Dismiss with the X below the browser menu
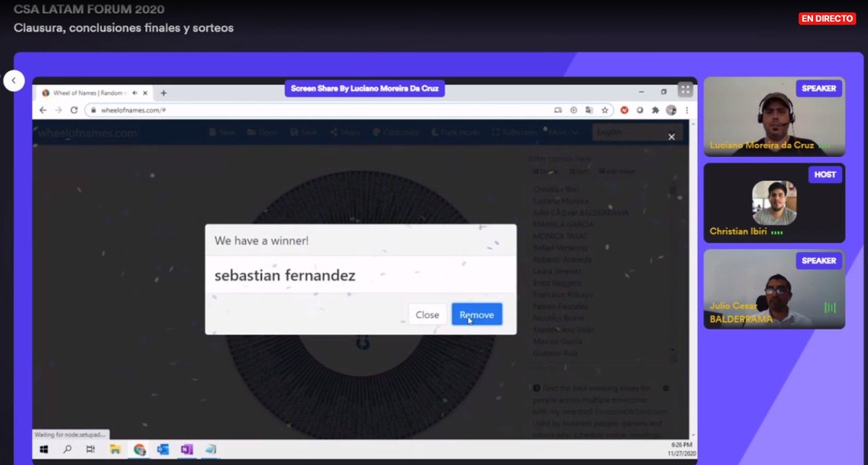This screenshot has height=465, width=868. (x=671, y=137)
